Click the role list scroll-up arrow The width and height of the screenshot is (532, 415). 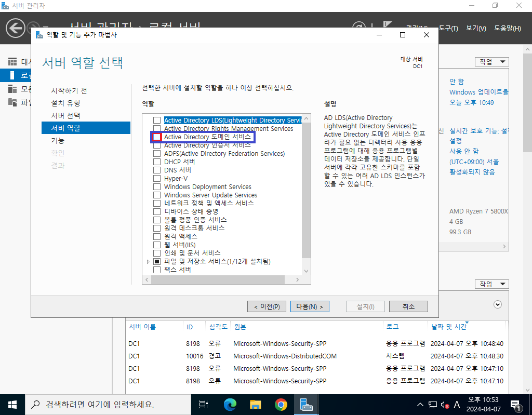[x=307, y=118]
